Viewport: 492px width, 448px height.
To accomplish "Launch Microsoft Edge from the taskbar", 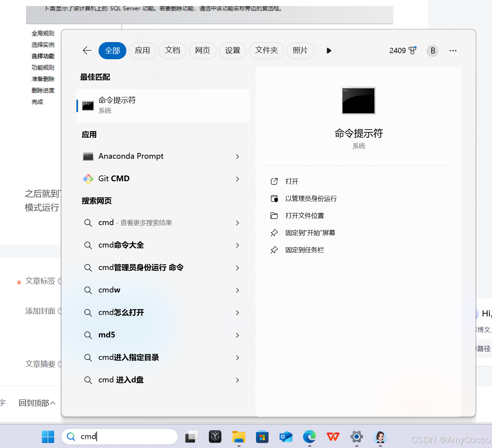I will 309,436.
